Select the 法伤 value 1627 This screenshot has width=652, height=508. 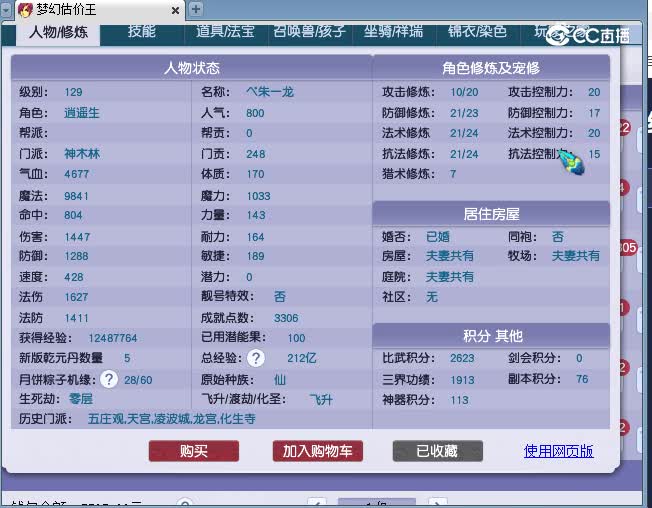click(76, 297)
